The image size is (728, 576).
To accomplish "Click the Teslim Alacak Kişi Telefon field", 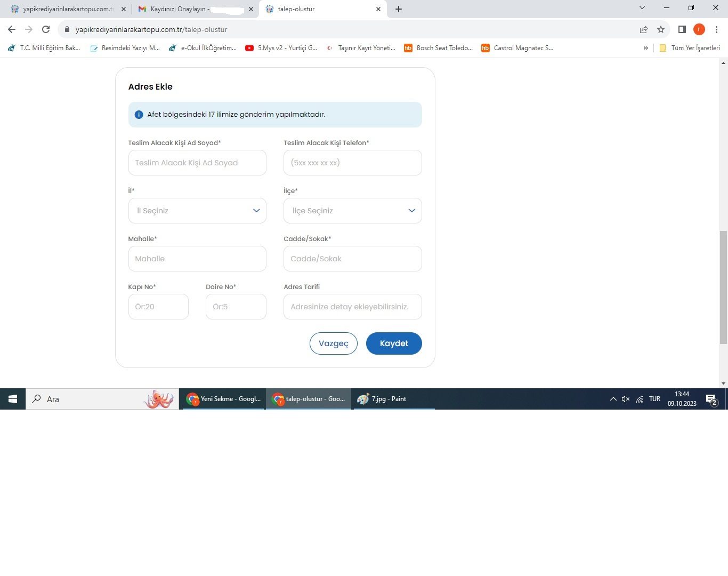I will [352, 163].
